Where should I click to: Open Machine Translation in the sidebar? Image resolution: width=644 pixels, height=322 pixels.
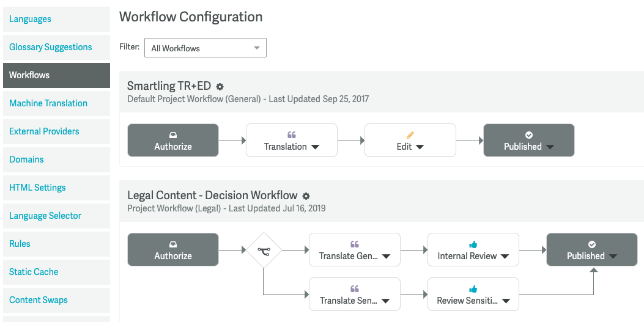click(x=48, y=103)
